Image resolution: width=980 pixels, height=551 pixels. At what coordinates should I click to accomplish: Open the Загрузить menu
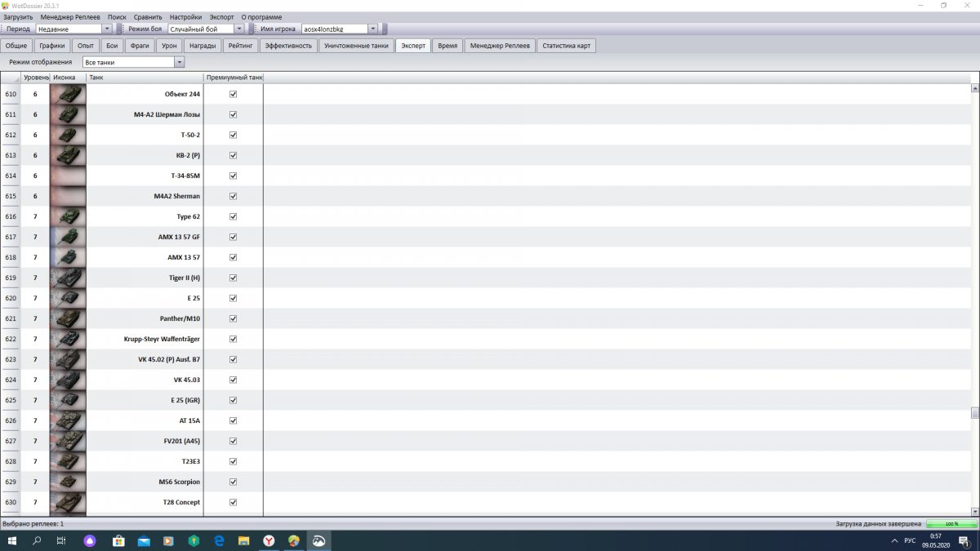click(18, 17)
